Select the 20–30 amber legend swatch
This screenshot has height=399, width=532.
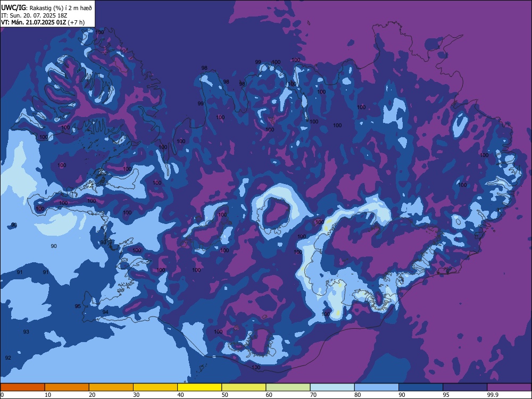[x=111, y=387]
